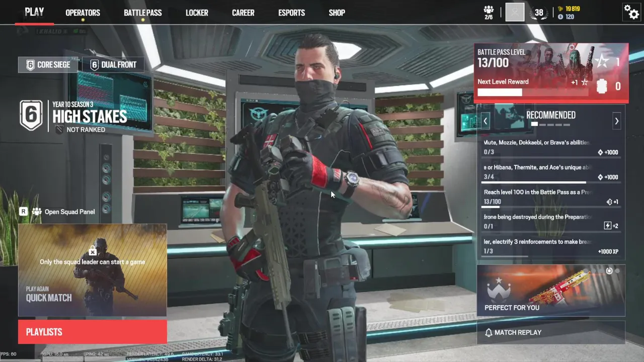The height and width of the screenshot is (362, 644).
Task: Click the Perfect For You crown emblem
Action: (x=499, y=290)
